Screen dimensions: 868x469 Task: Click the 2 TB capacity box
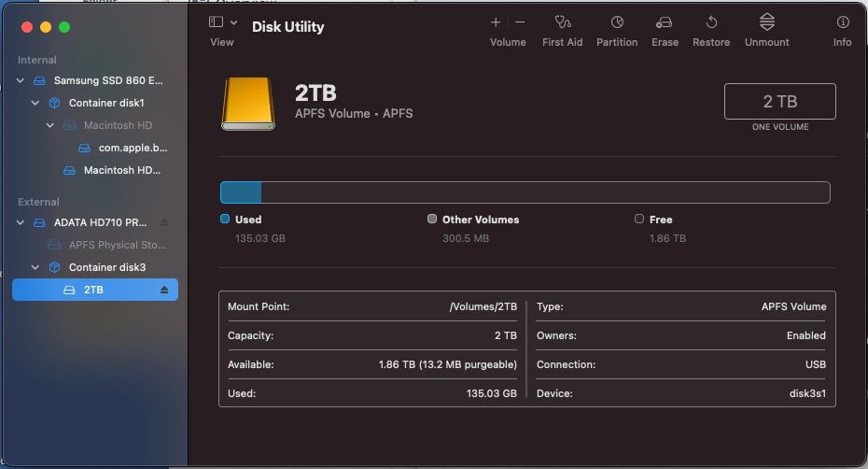(x=780, y=102)
